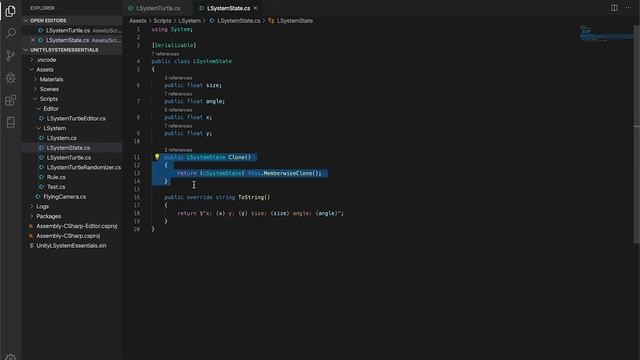Select the LSystemState.cs editor tab
This screenshot has height=360, width=640.
point(228,8)
